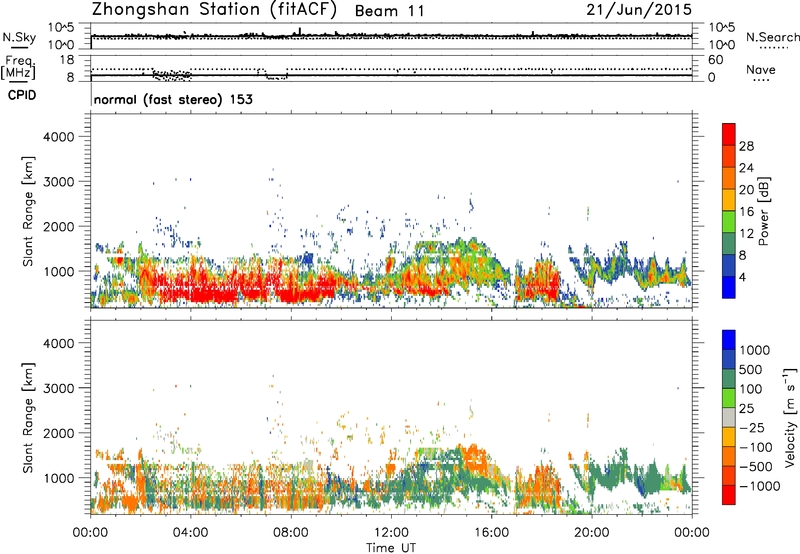Click the blue top segment of velocity colorbar
The image size is (800, 554).
pos(729,340)
